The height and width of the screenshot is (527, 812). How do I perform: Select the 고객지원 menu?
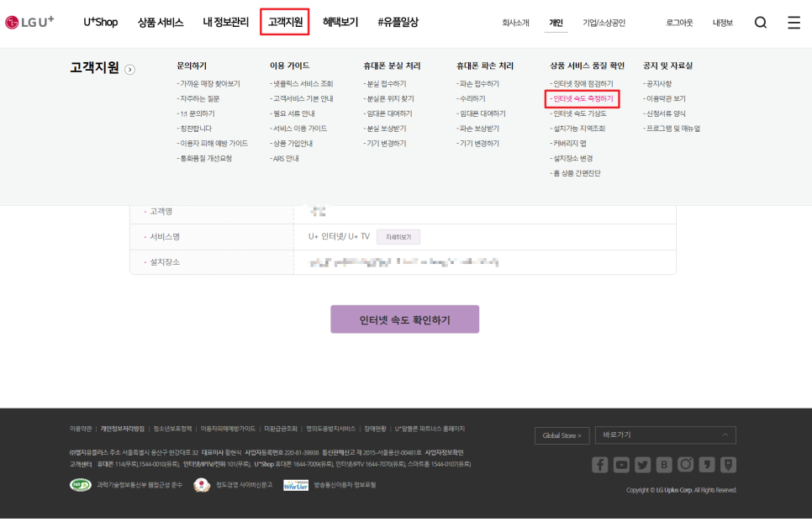(x=285, y=22)
